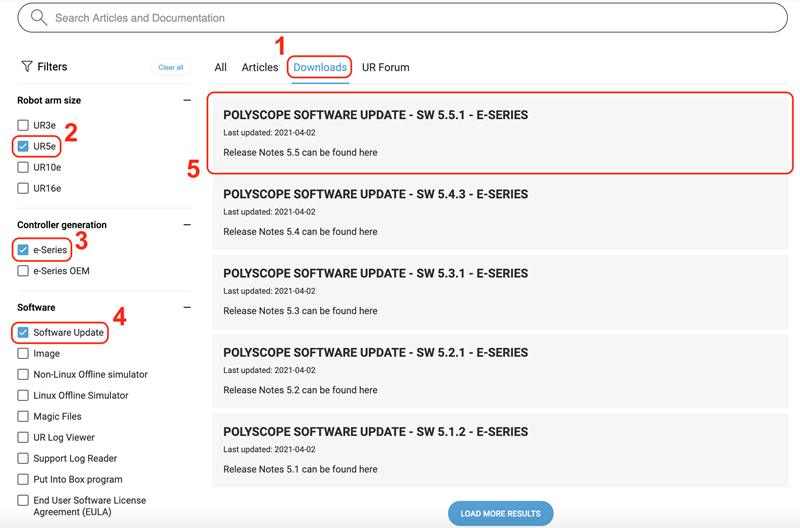800x528 pixels.
Task: Check the Magic Files checkbox
Action: coord(23,416)
